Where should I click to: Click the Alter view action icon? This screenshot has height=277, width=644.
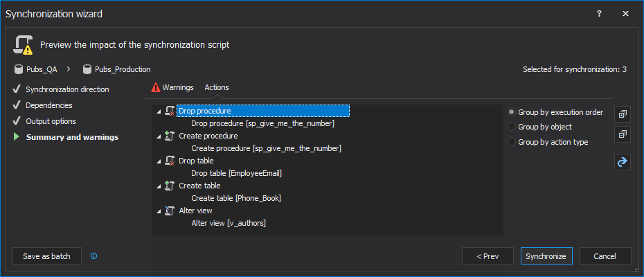[x=170, y=211]
